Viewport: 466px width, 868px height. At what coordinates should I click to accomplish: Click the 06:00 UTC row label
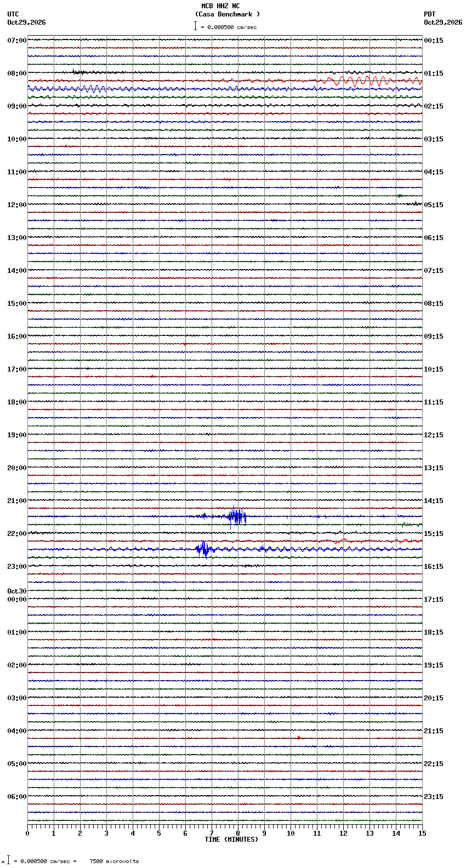coord(16,797)
